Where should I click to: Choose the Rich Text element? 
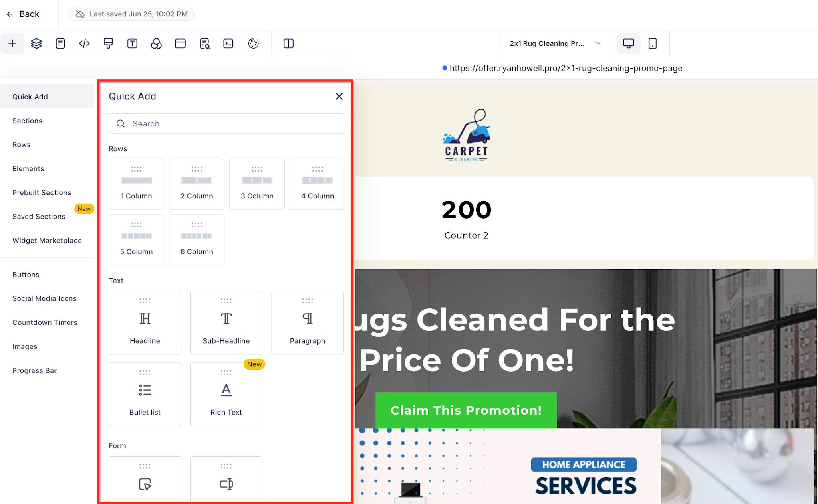pos(226,394)
